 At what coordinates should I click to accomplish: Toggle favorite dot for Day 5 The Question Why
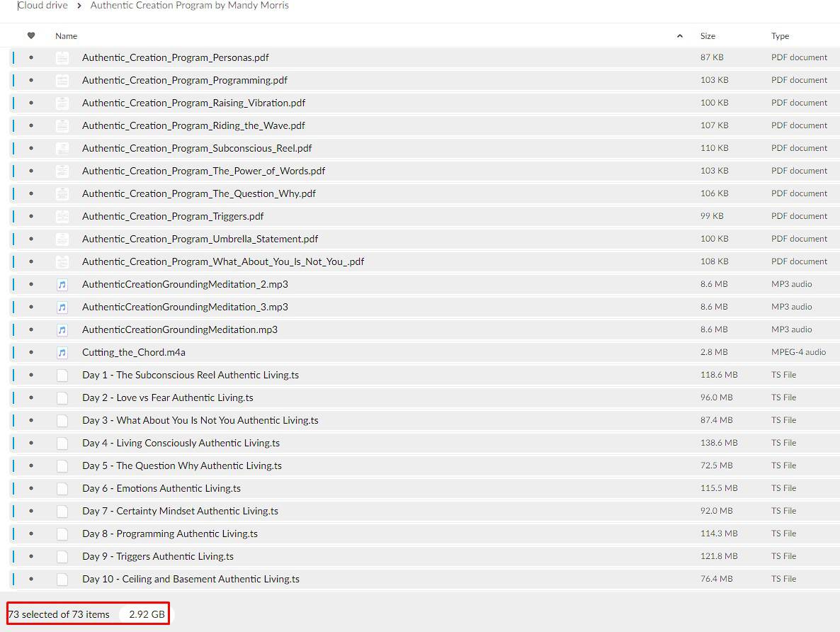[x=31, y=466]
